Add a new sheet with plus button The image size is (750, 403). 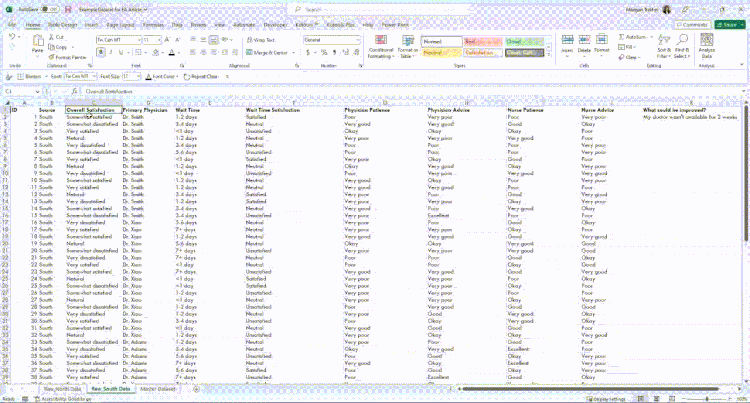[x=196, y=389]
